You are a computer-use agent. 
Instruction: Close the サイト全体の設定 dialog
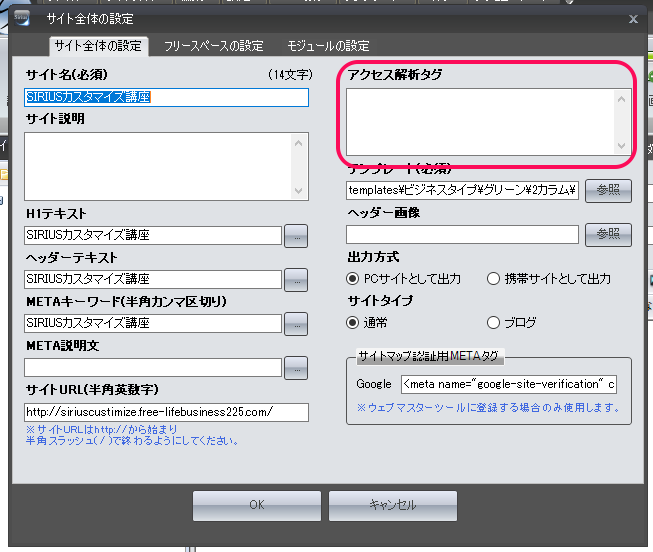tap(632, 18)
